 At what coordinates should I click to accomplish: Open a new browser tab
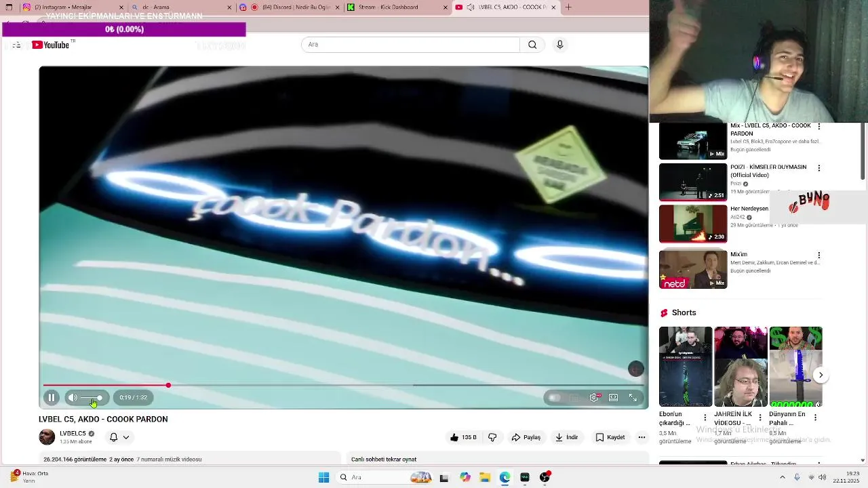tap(568, 7)
